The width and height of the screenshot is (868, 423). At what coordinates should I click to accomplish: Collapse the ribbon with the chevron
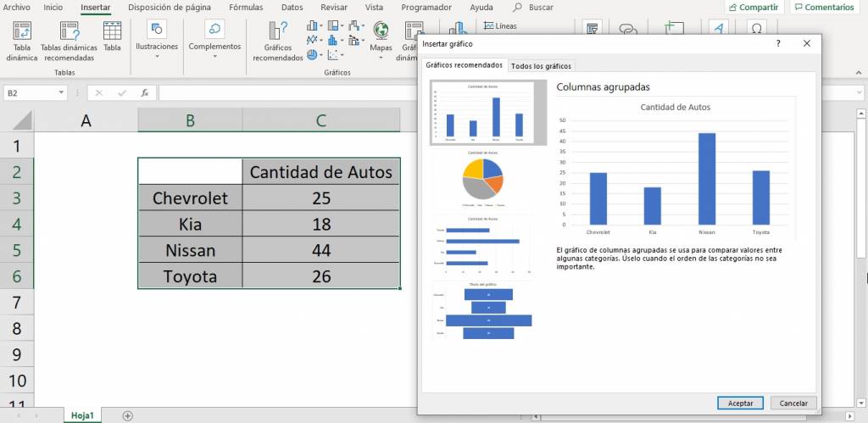pyautogui.click(x=860, y=73)
